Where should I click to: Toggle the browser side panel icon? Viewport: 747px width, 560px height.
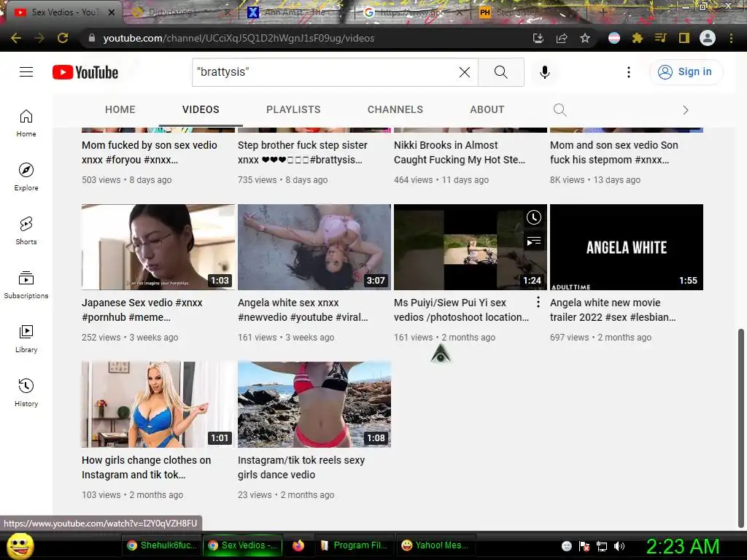[x=684, y=38]
